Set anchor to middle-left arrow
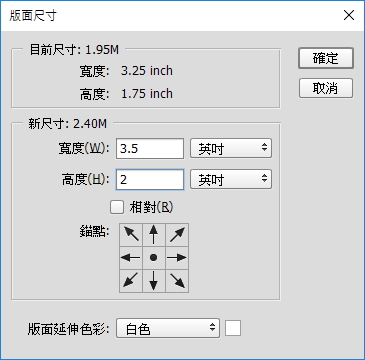Image resolution: width=365 pixels, height=360 pixels. (x=131, y=258)
